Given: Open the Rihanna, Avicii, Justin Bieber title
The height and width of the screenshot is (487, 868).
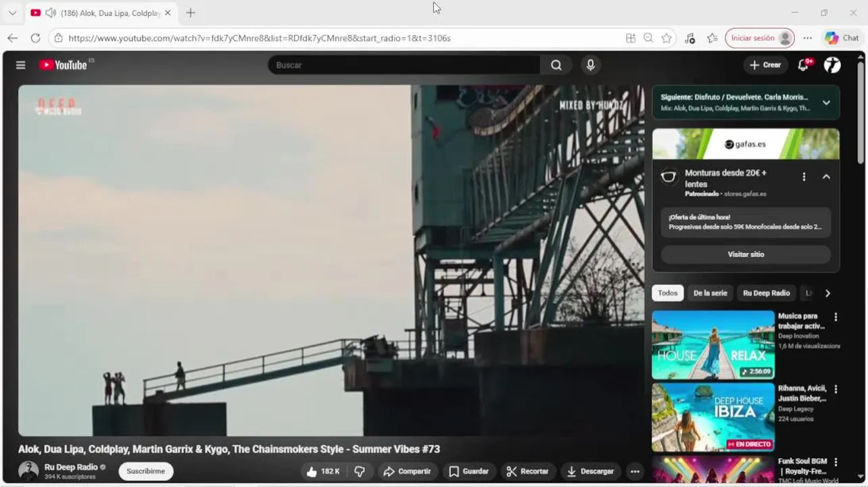Looking at the screenshot, I should [802, 393].
